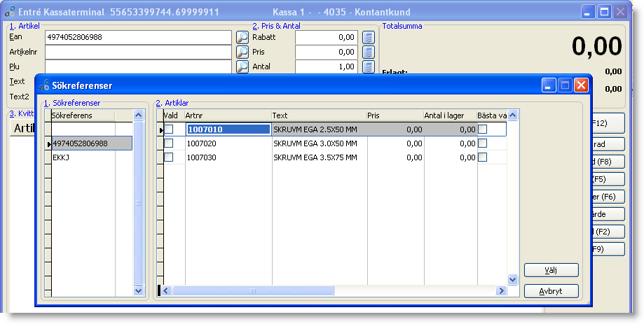
Task: Focus the Antal value field
Action: pyautogui.click(x=327, y=66)
